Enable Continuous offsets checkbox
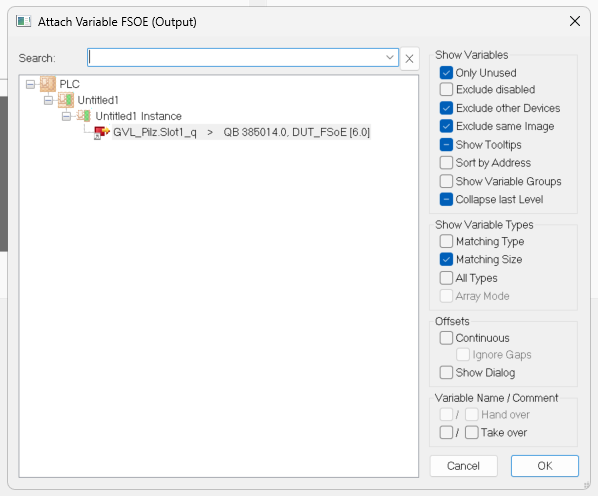The image size is (598, 496). point(446,338)
